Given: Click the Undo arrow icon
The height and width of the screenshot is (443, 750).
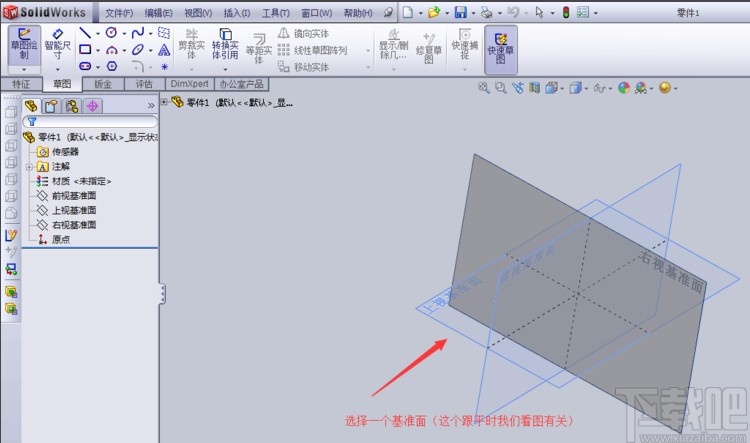Looking at the screenshot, I should point(513,12).
